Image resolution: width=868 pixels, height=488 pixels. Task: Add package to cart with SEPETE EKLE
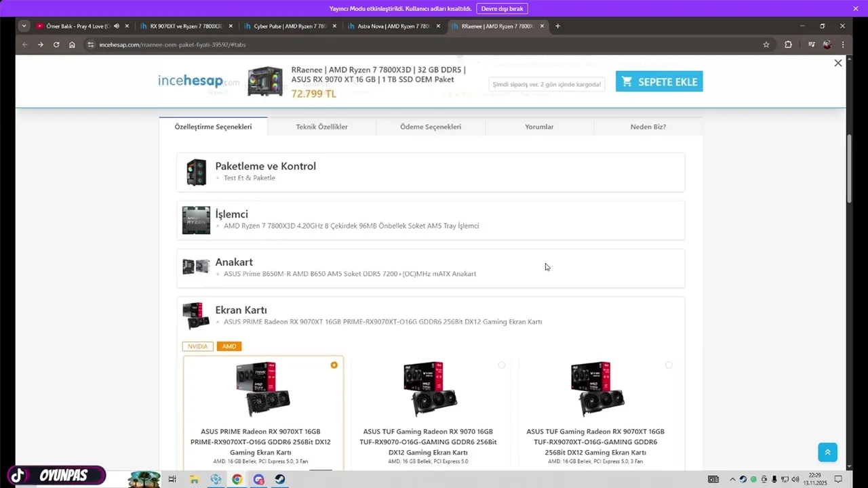(x=659, y=81)
